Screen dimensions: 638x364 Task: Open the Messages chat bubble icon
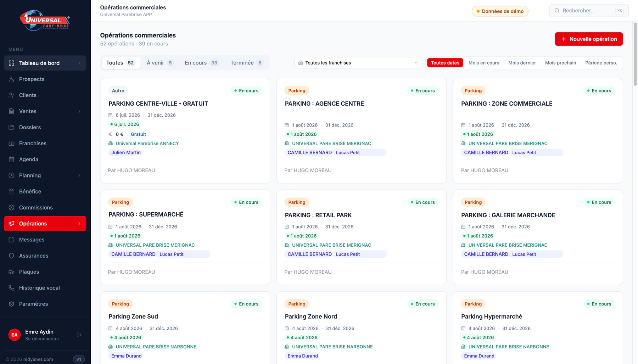tap(11, 240)
